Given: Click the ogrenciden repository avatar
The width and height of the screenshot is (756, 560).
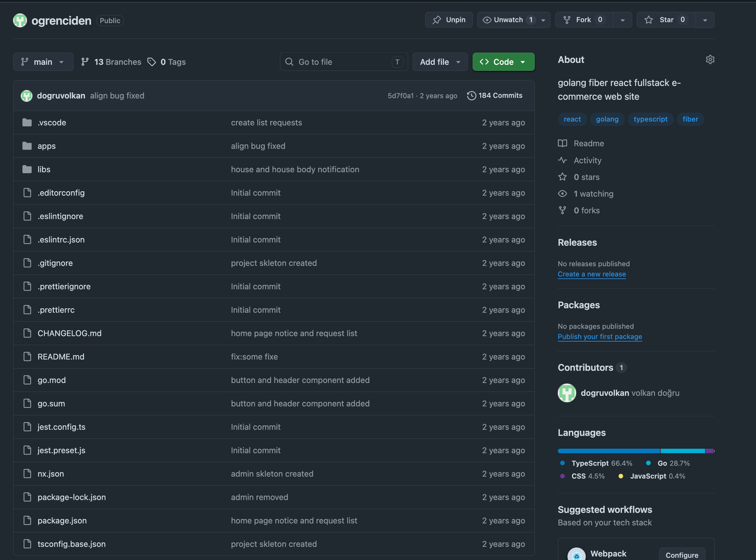Looking at the screenshot, I should (20, 20).
